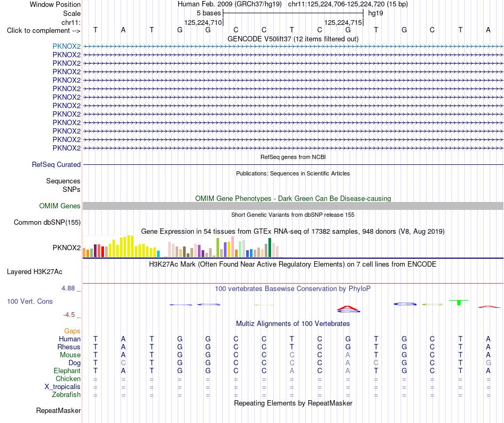This screenshot has height=423, width=504.
Task: Click PKNOX2 label beside the GTEx bar chart
Action: (x=66, y=248)
